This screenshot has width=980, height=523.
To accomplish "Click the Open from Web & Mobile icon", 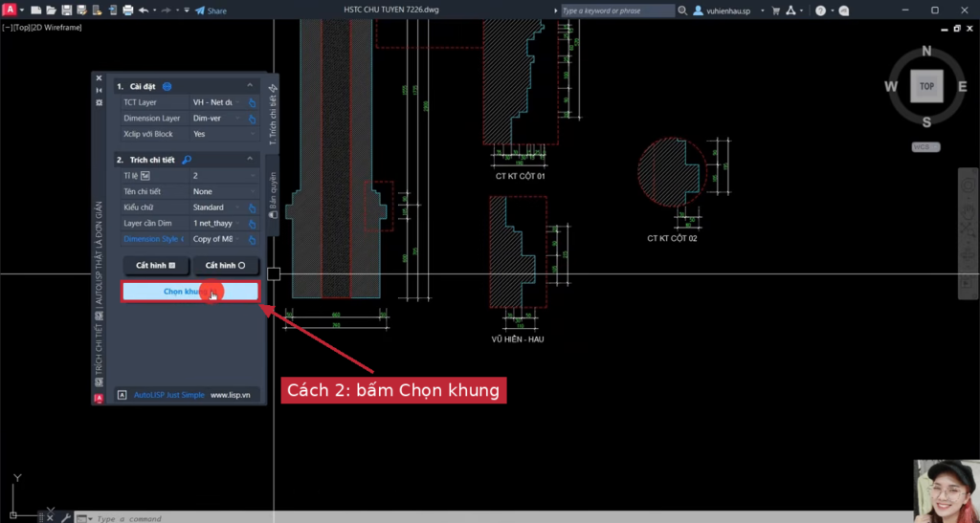I will (97, 11).
